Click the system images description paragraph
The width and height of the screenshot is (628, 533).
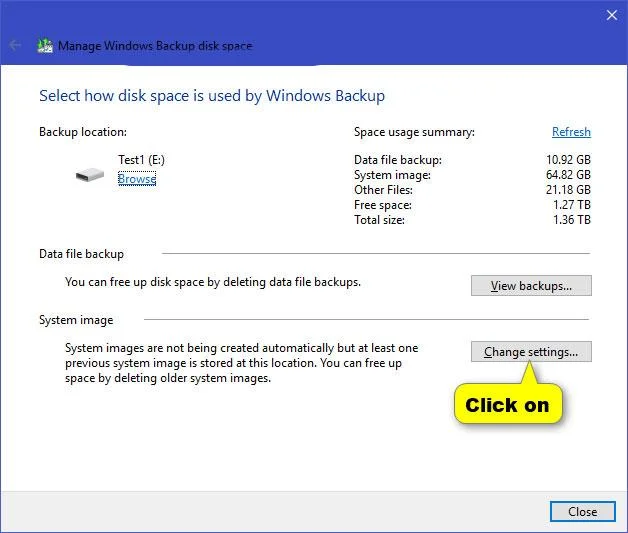(242, 363)
